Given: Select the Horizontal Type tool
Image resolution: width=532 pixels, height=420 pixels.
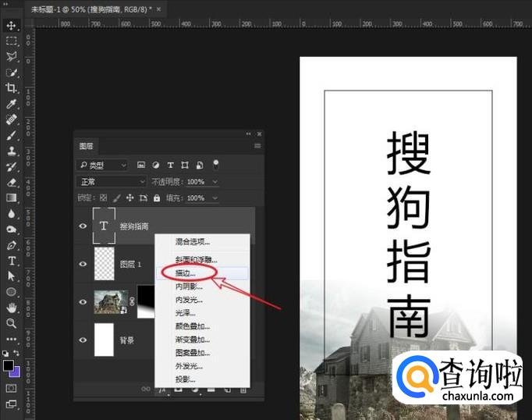Looking at the screenshot, I should pos(12,260).
